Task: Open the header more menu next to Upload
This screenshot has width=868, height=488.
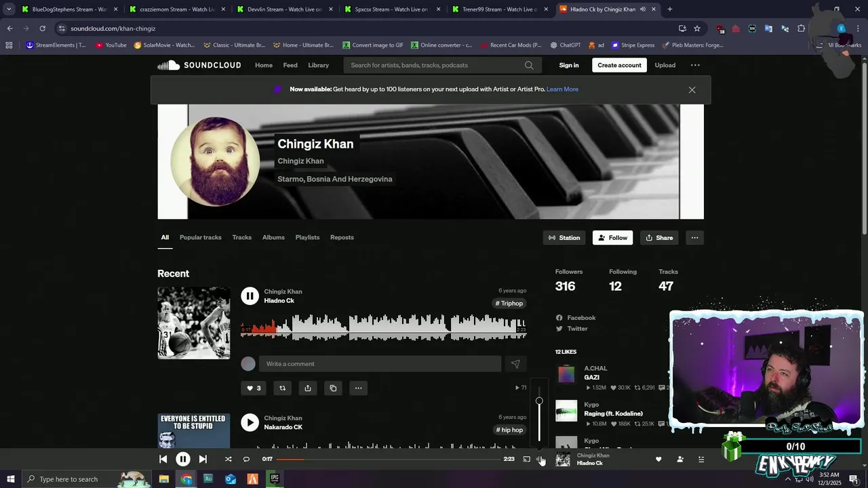Action: [x=695, y=65]
